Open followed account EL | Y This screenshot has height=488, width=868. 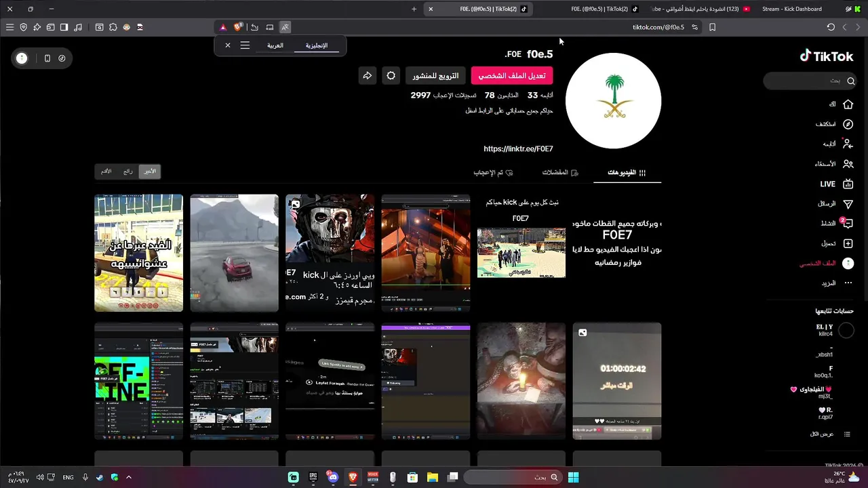[835, 330]
